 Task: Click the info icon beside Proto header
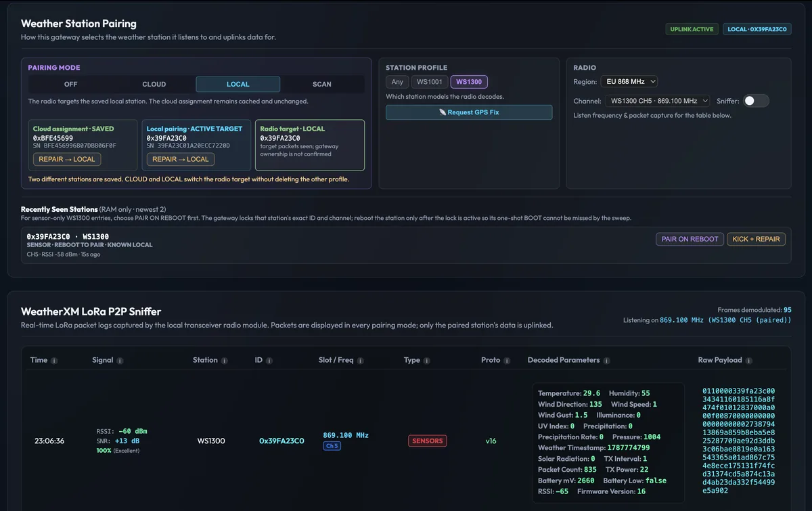(507, 361)
